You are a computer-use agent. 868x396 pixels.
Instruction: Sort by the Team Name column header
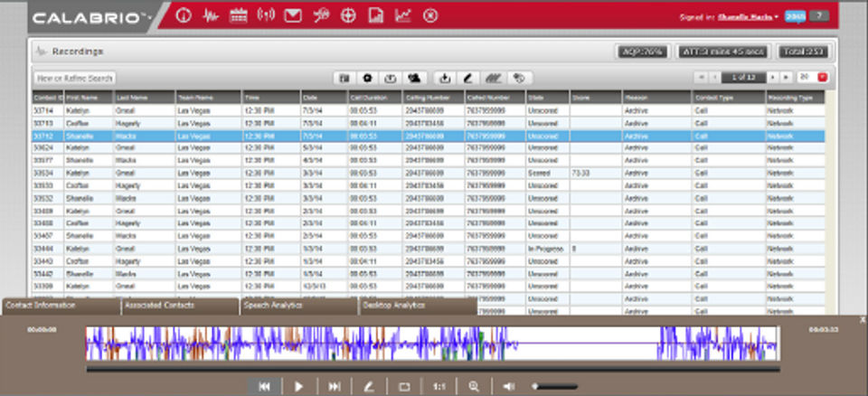[x=208, y=97]
